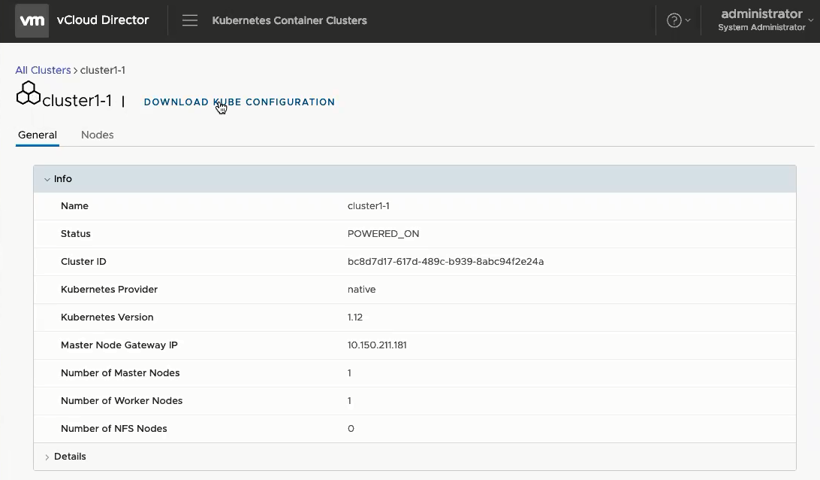The width and height of the screenshot is (820, 480).
Task: Expand the Details section
Action: click(x=47, y=457)
